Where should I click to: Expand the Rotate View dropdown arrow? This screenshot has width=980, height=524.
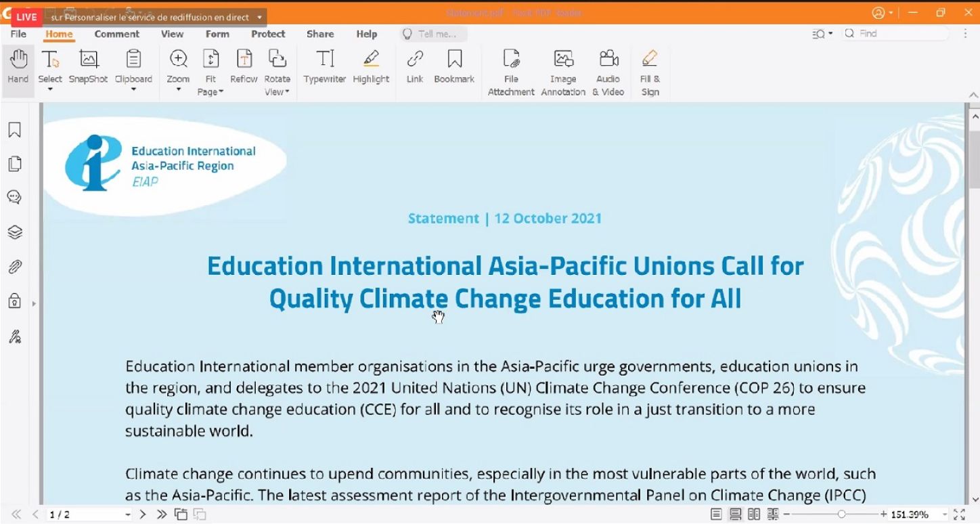[287, 93]
